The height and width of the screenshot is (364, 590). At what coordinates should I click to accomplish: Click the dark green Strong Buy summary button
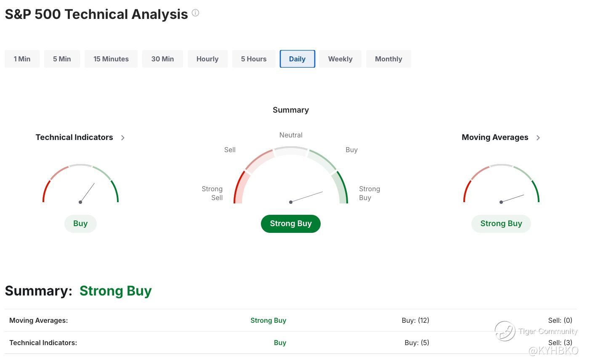coord(291,224)
